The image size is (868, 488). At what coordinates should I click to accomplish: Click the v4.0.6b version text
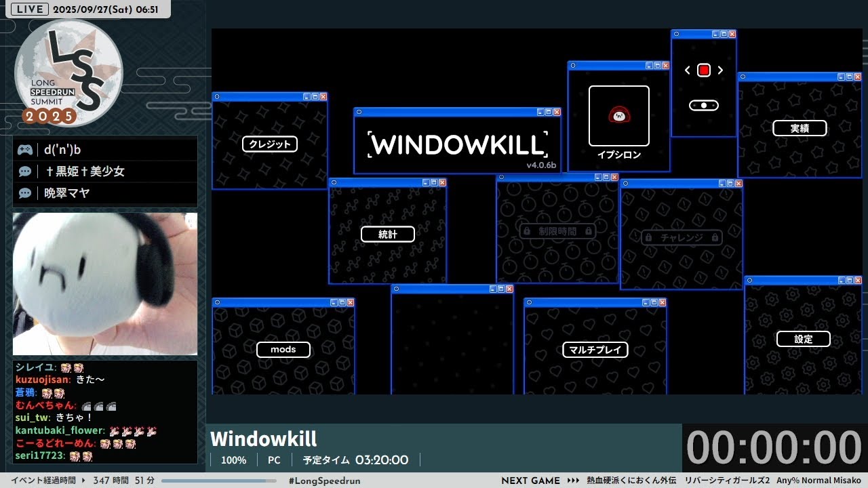[x=541, y=165]
